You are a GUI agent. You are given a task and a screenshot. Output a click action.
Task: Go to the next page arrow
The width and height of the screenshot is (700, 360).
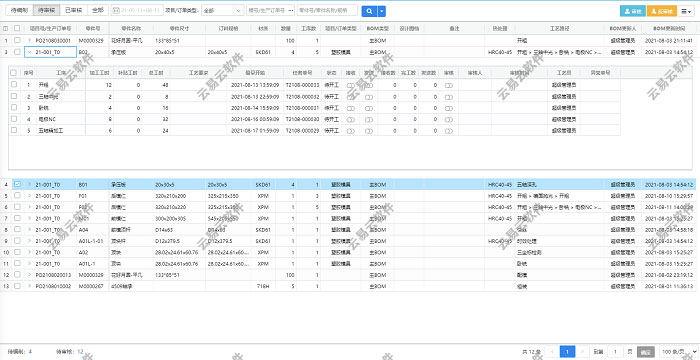click(x=582, y=352)
